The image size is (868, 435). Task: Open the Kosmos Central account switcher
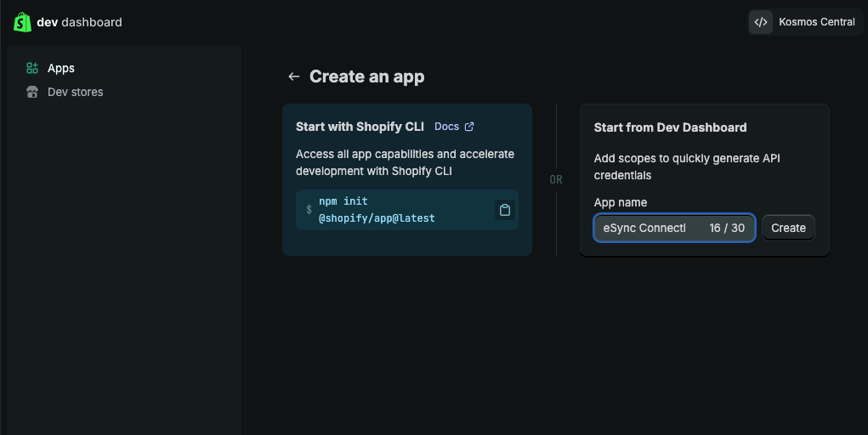816,22
